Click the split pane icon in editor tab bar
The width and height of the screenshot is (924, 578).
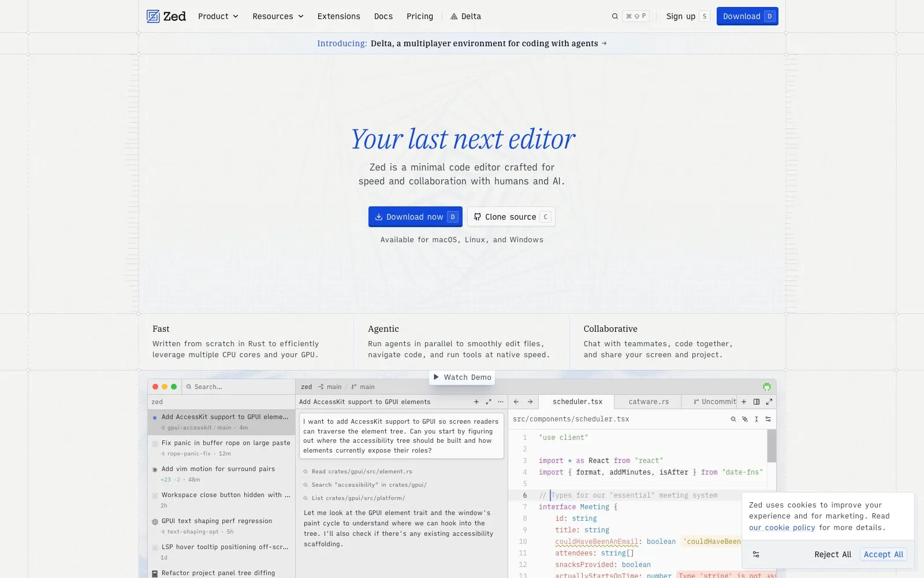(x=757, y=402)
